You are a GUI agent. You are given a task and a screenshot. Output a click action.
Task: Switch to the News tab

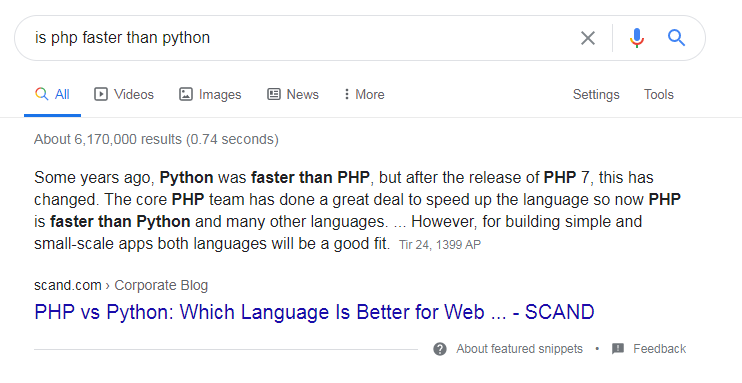coord(293,94)
